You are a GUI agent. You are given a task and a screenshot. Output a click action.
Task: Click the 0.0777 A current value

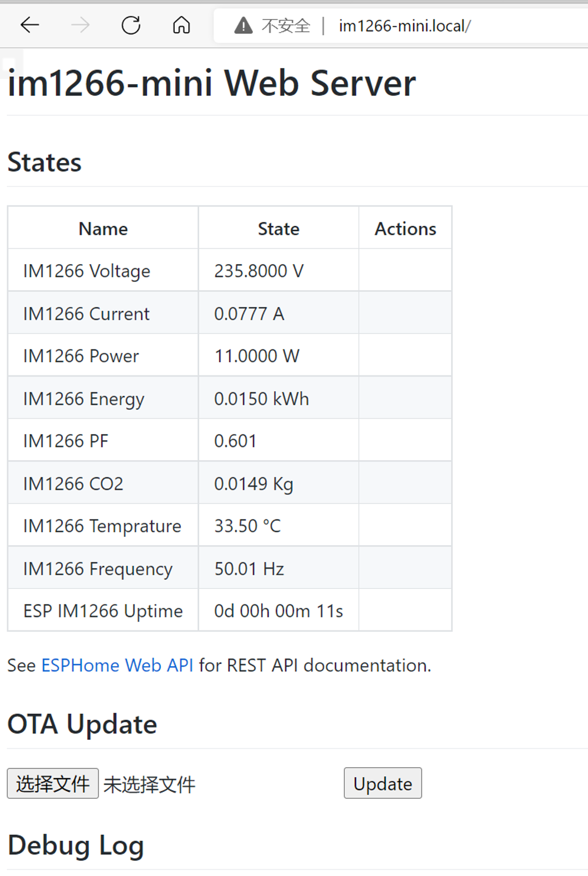tap(249, 314)
